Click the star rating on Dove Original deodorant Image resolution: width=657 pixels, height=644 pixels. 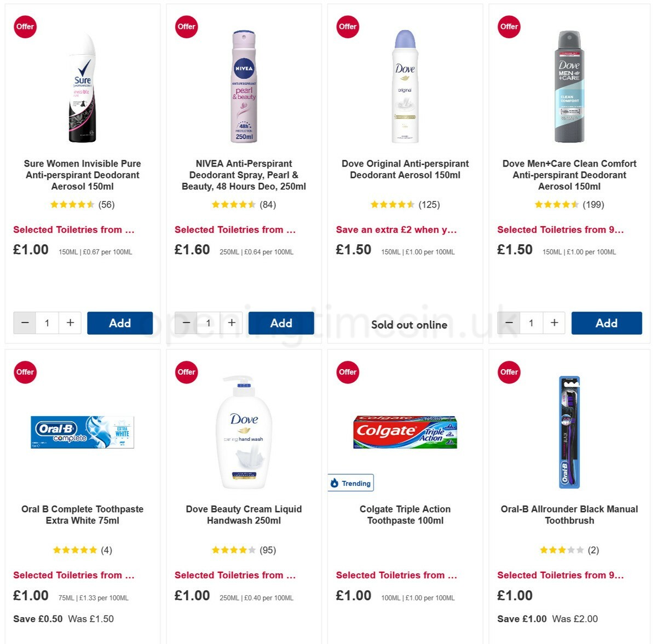tap(392, 204)
